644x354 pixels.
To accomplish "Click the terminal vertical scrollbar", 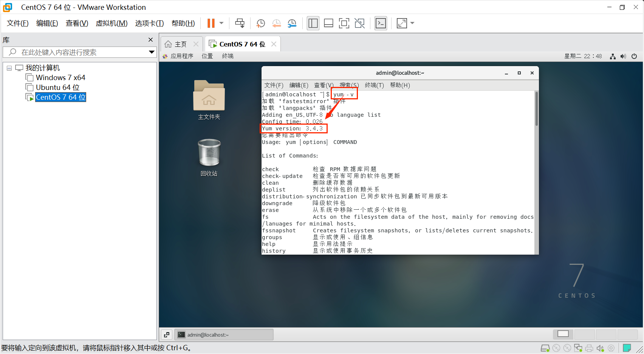I will pos(536,109).
